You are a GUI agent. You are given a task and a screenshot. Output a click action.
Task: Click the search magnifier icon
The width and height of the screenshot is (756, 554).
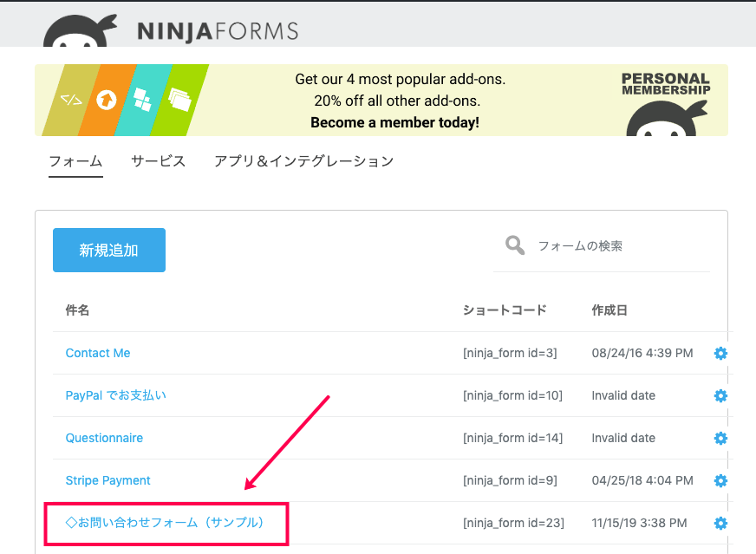[x=514, y=245]
